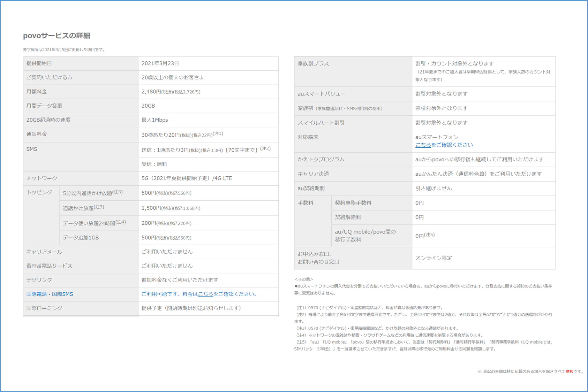
Task: Select the 最大1Mbps value
Action: point(154,120)
